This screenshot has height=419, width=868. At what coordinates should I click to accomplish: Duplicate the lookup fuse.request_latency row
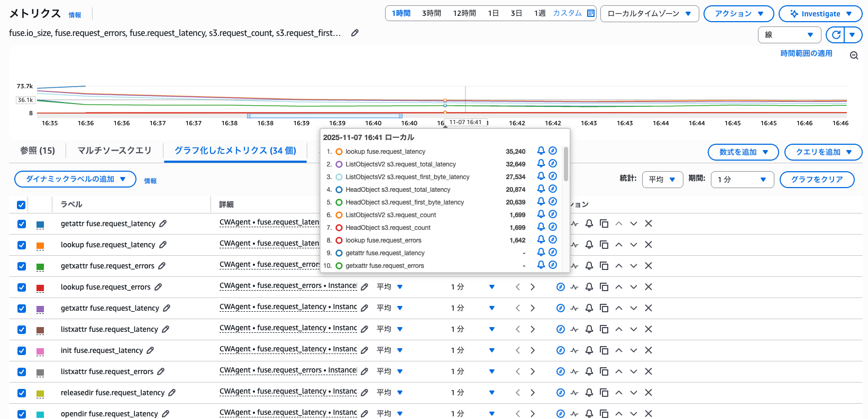point(604,245)
